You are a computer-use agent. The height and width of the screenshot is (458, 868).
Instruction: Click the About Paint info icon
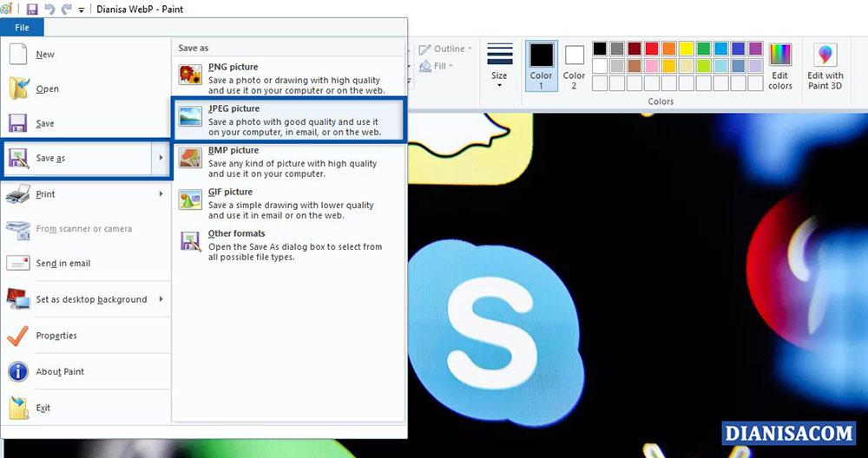(18, 372)
